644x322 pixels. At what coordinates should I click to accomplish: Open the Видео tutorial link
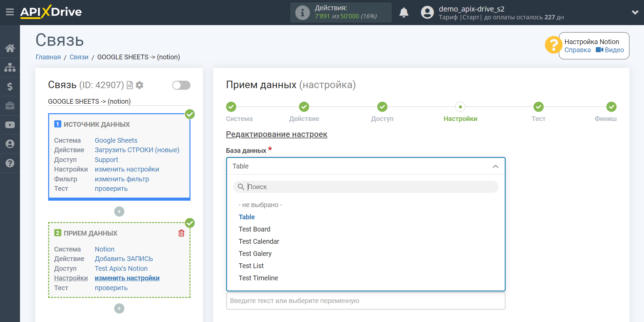tap(610, 50)
